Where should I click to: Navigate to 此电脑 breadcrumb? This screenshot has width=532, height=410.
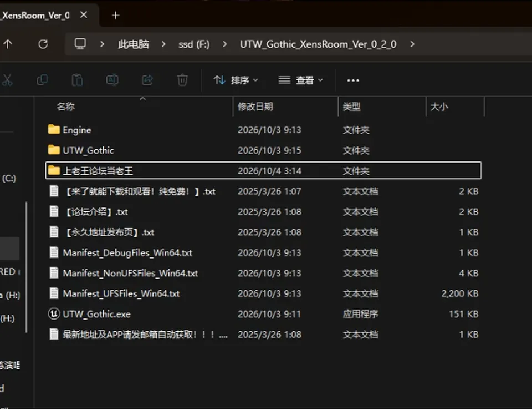click(x=134, y=44)
